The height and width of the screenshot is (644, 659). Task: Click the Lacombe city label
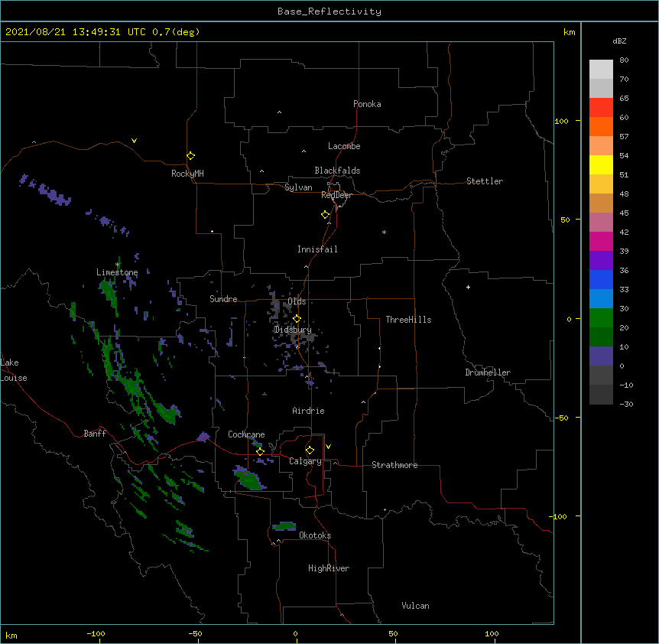(x=344, y=146)
